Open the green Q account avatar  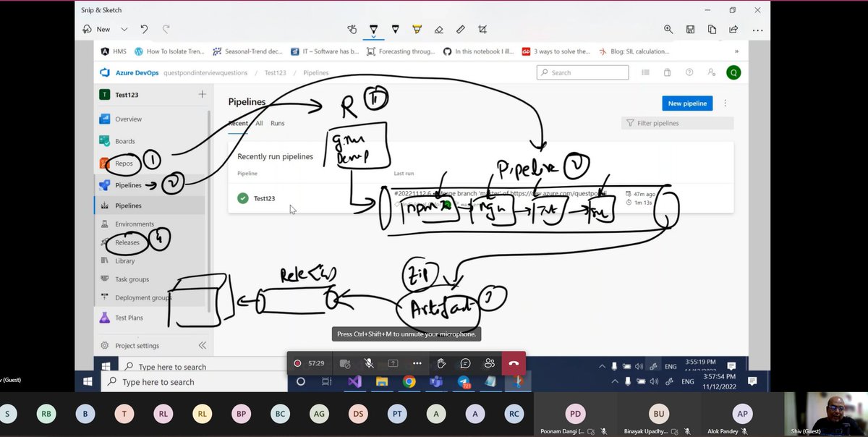point(733,72)
